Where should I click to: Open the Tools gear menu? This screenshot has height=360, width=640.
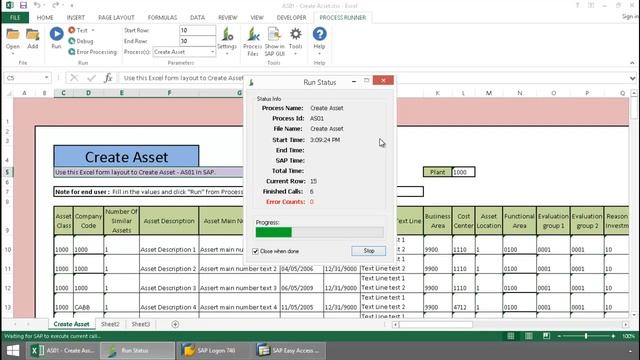[296, 34]
